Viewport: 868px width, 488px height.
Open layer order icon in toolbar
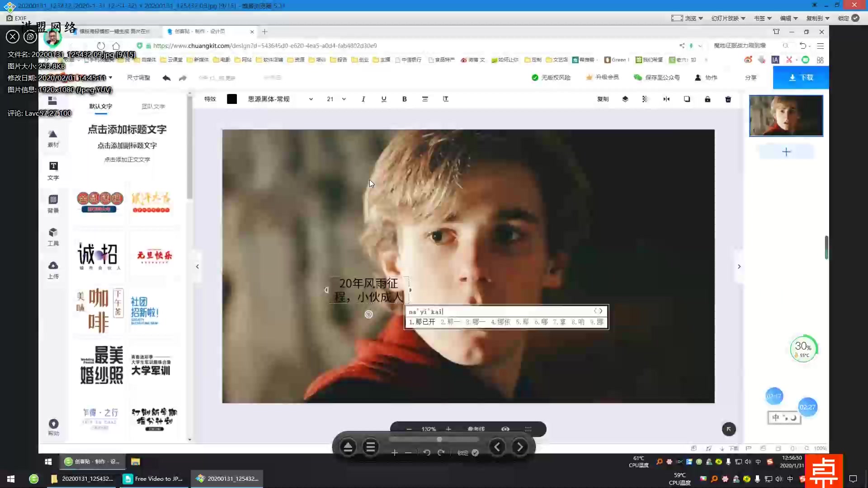625,99
